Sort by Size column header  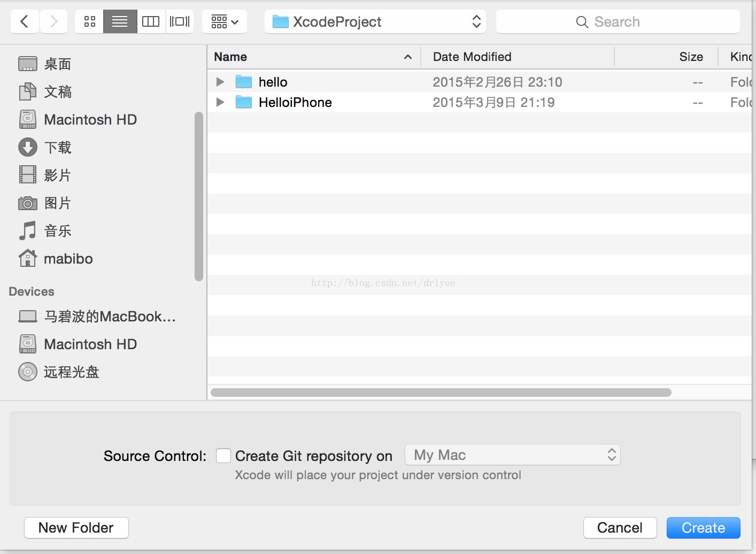coord(666,57)
